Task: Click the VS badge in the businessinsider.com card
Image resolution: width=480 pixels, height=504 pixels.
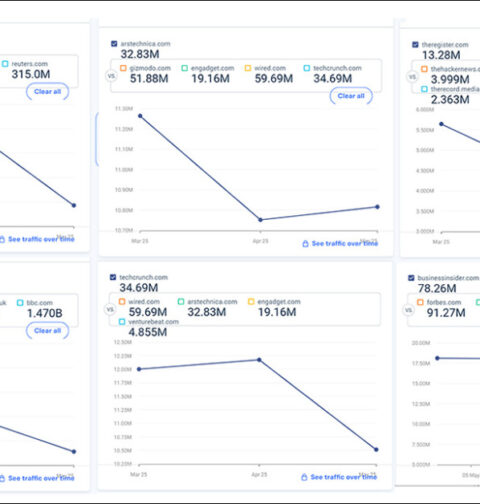Action: [x=409, y=310]
